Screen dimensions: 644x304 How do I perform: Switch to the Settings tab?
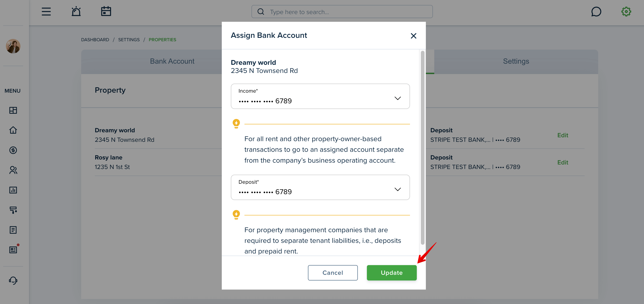516,61
